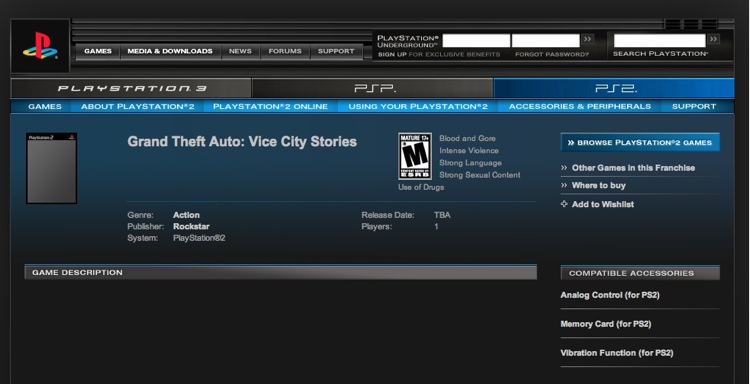Click the Search PlayStation input field
Image resolution: width=750 pixels, height=384 pixels.
[660, 41]
